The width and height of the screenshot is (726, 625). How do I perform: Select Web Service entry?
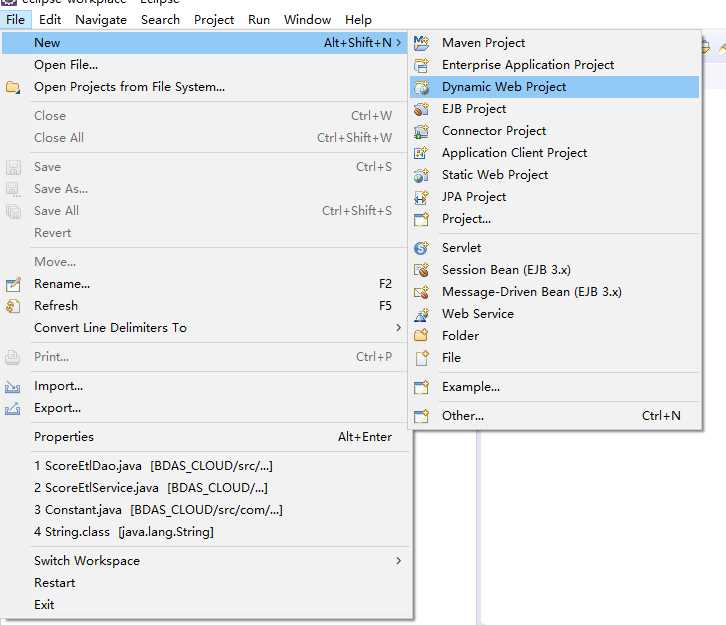click(555, 314)
